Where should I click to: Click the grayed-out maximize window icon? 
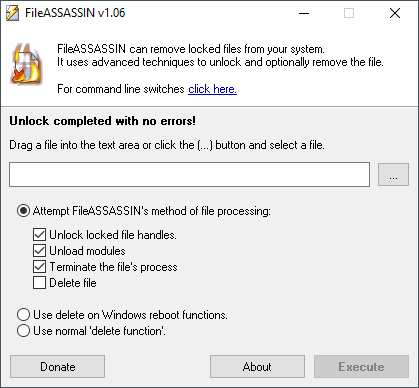349,13
